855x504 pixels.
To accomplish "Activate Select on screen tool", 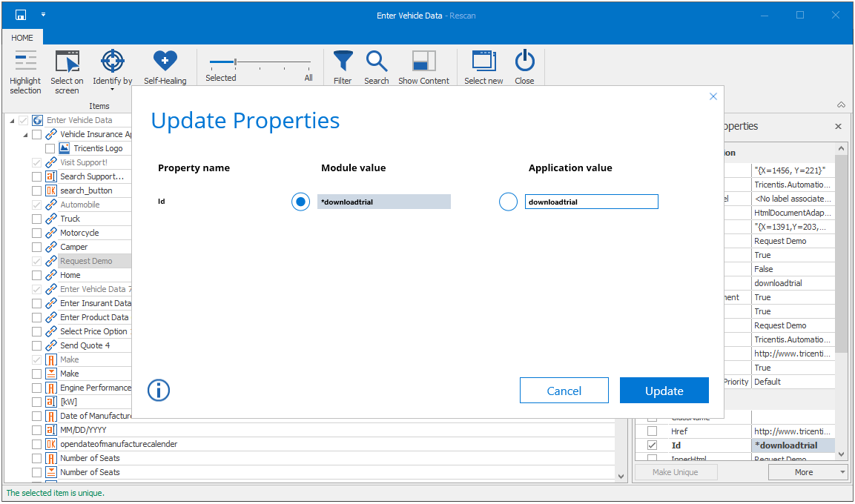I will point(67,72).
